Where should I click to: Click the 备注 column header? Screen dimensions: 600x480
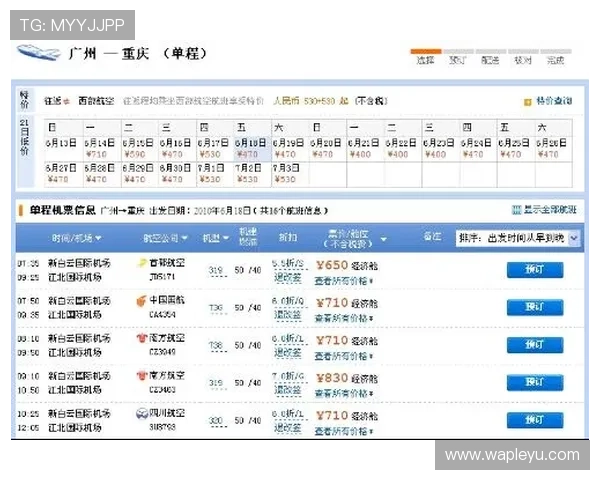[432, 237]
